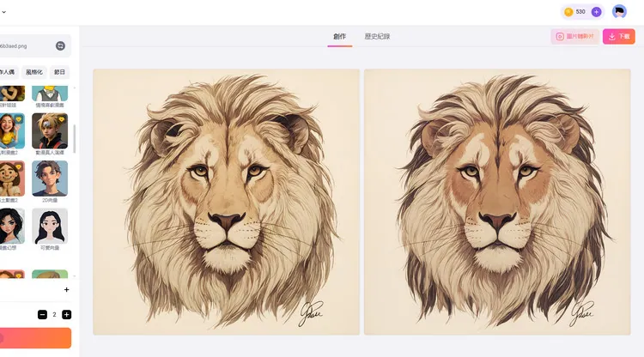Switch to the 創作 tab
644x357 pixels.
tap(340, 37)
